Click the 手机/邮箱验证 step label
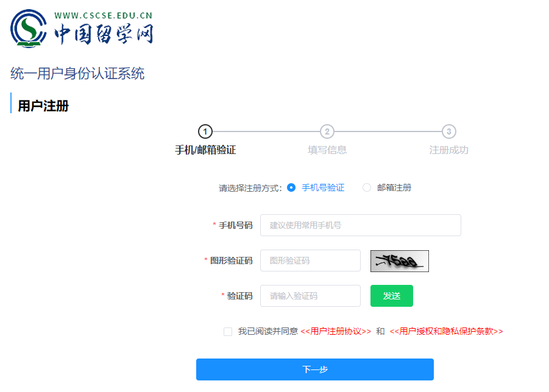 pyautogui.click(x=205, y=150)
